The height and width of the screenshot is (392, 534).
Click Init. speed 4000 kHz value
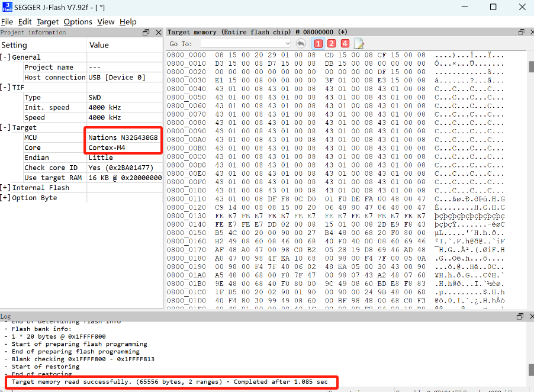click(105, 108)
